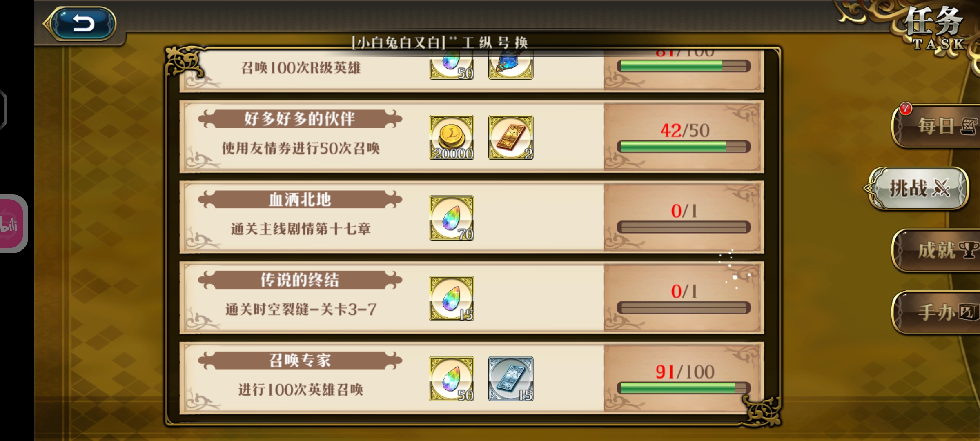Open the 手办 figures tab
Viewport: 980px width, 441px height.
coord(936,312)
